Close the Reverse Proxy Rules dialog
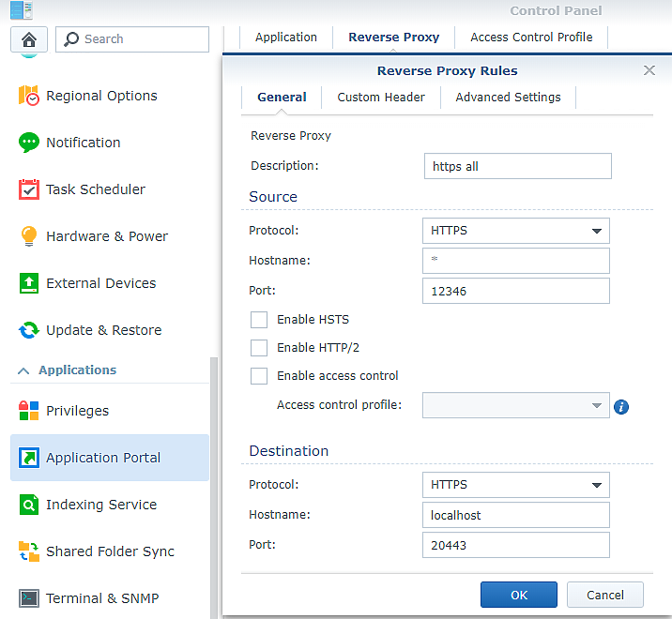672x619 pixels. 649,70
